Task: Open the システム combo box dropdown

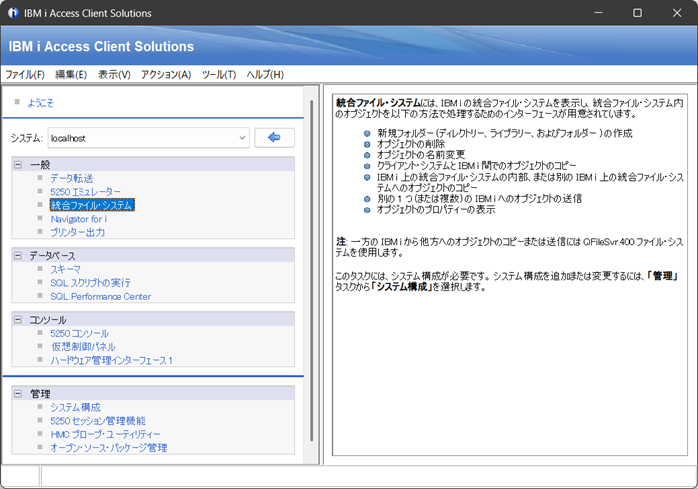Action: pyautogui.click(x=242, y=137)
